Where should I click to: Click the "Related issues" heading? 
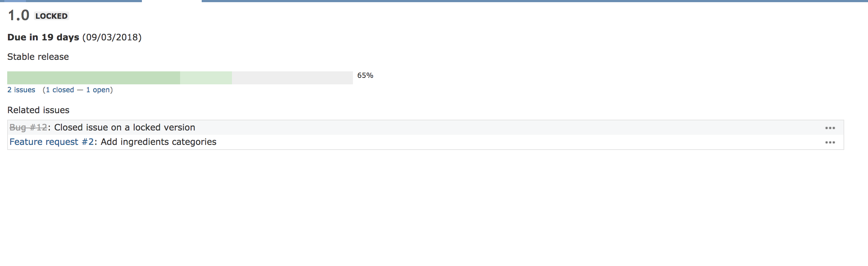(38, 110)
